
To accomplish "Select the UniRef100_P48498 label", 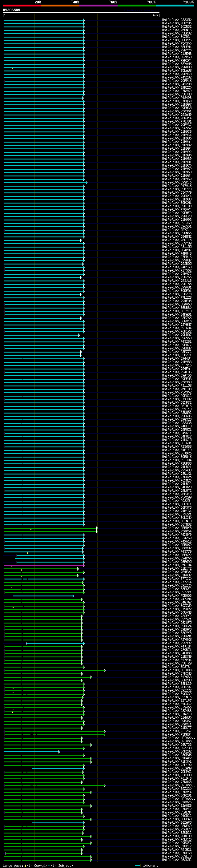I will pyautogui.click(x=177, y=98).
